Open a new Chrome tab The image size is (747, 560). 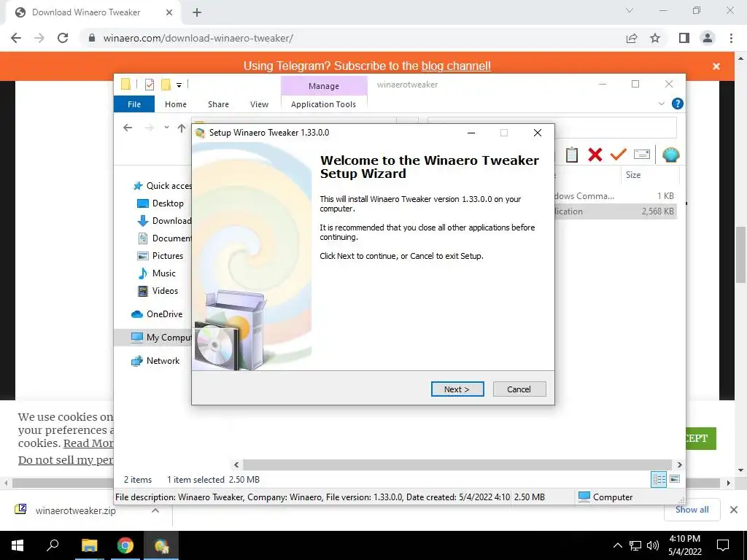pyautogui.click(x=197, y=12)
